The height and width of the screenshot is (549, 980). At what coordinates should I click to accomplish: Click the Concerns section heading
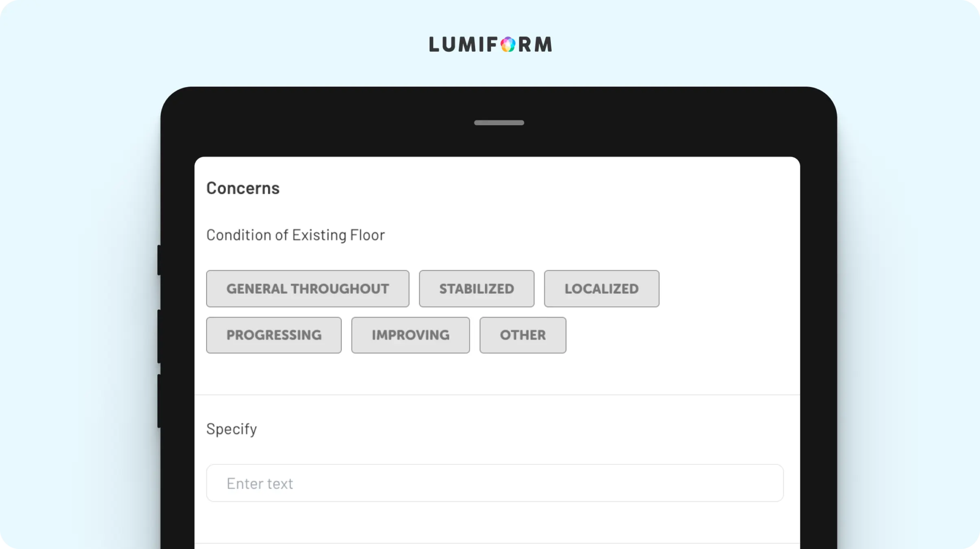243,188
